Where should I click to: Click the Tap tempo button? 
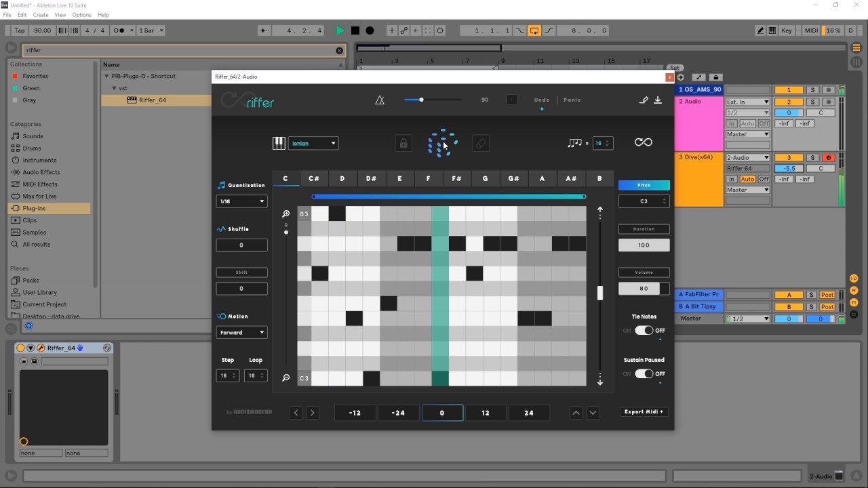20,30
